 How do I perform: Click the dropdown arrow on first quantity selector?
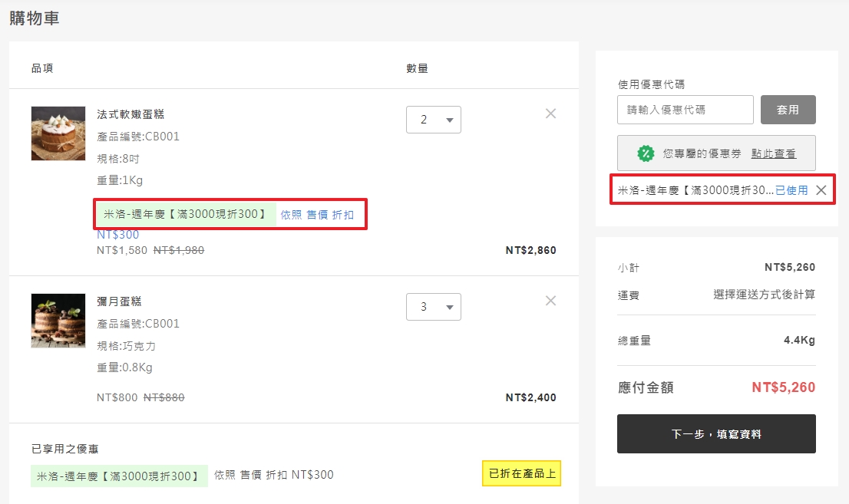coord(450,120)
